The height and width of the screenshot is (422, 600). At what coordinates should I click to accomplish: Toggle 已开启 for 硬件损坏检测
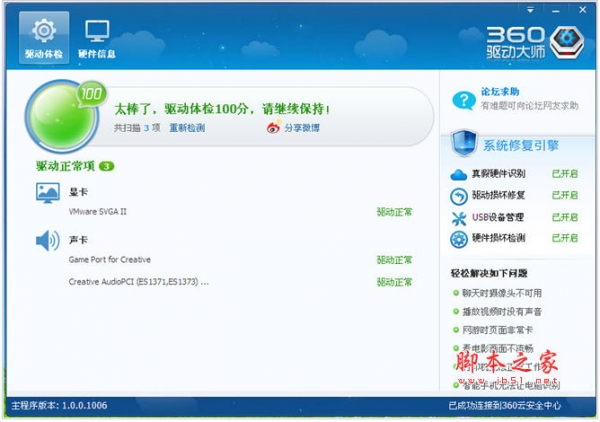[x=565, y=238]
